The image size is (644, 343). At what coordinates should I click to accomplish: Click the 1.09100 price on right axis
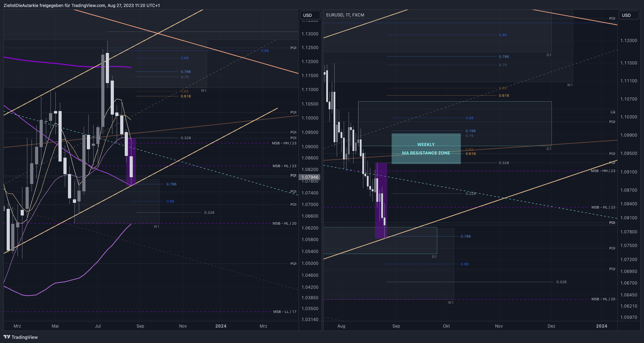[x=629, y=172]
